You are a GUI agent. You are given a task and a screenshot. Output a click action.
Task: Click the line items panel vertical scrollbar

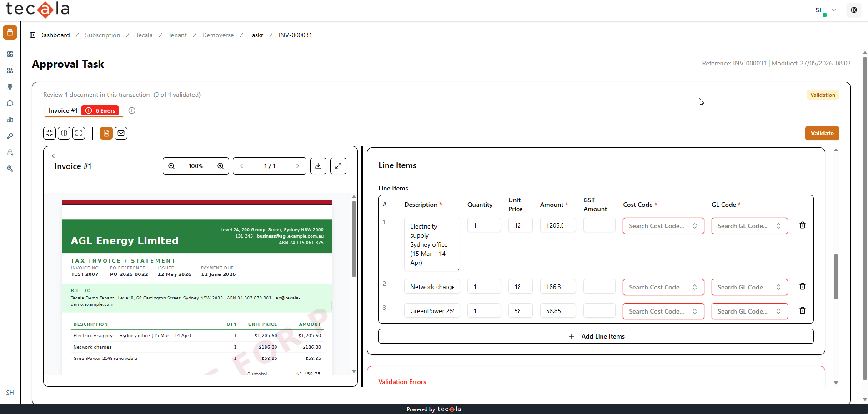pyautogui.click(x=836, y=277)
